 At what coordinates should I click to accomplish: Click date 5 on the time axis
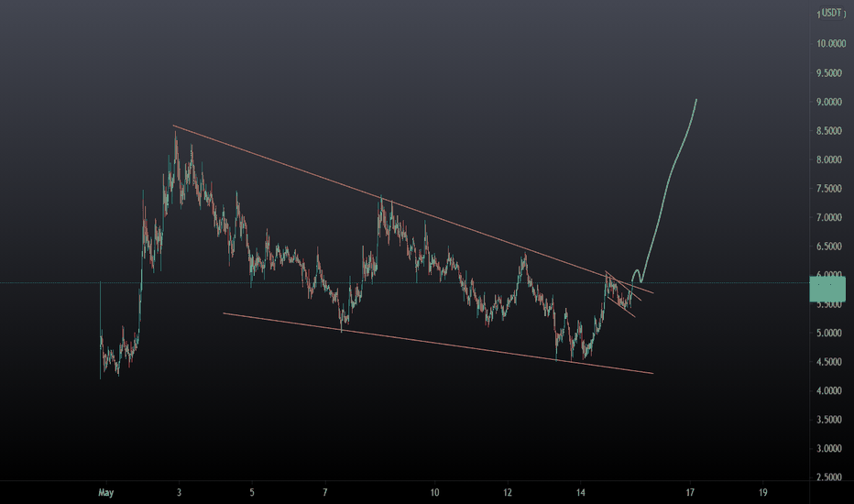click(x=252, y=493)
